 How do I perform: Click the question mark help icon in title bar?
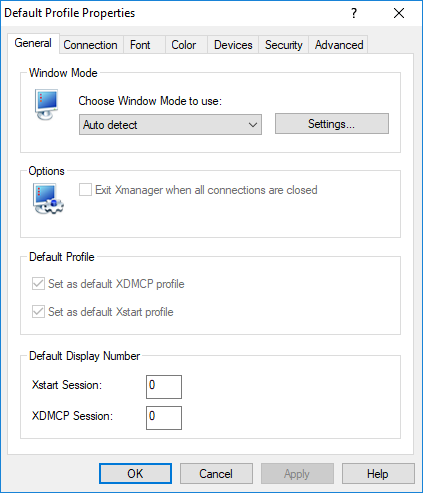(x=354, y=13)
